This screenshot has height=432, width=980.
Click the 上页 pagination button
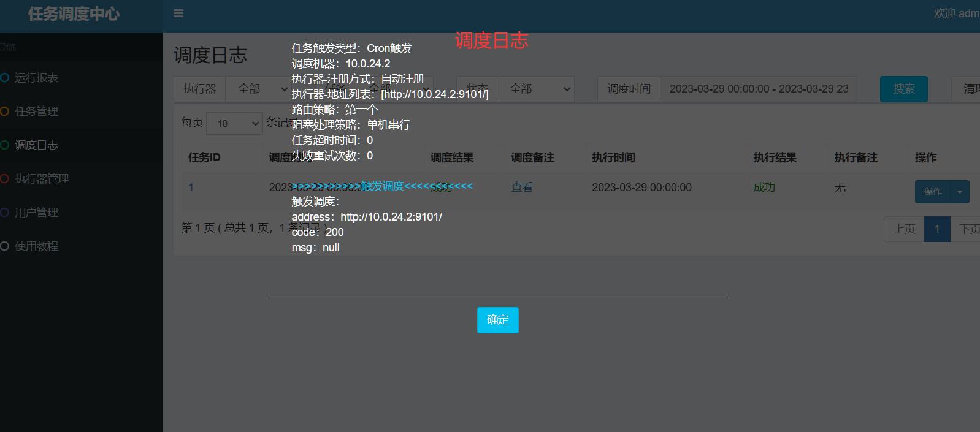(904, 229)
